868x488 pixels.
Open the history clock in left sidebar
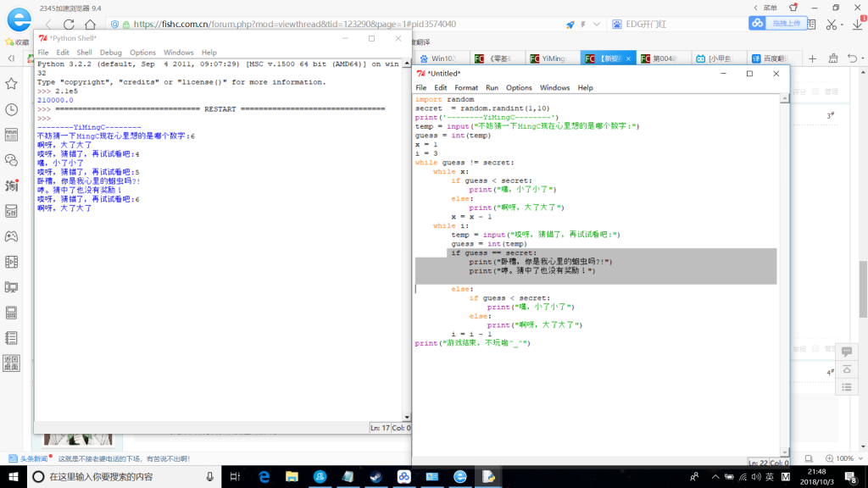[11, 109]
